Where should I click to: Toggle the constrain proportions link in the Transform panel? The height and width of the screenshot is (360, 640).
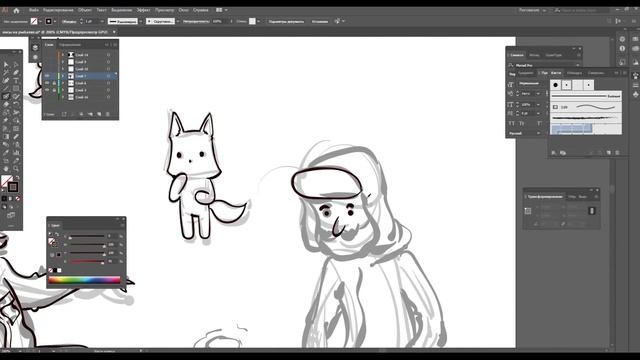coord(592,211)
